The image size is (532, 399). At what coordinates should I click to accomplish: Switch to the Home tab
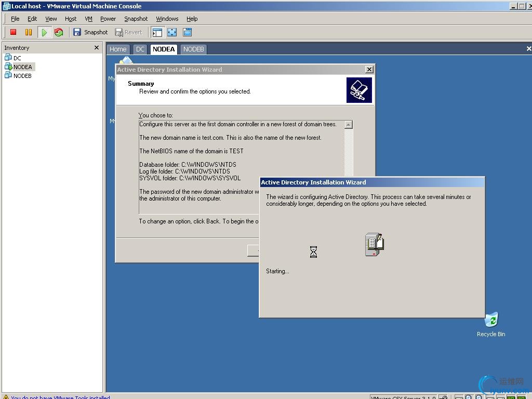pos(118,49)
